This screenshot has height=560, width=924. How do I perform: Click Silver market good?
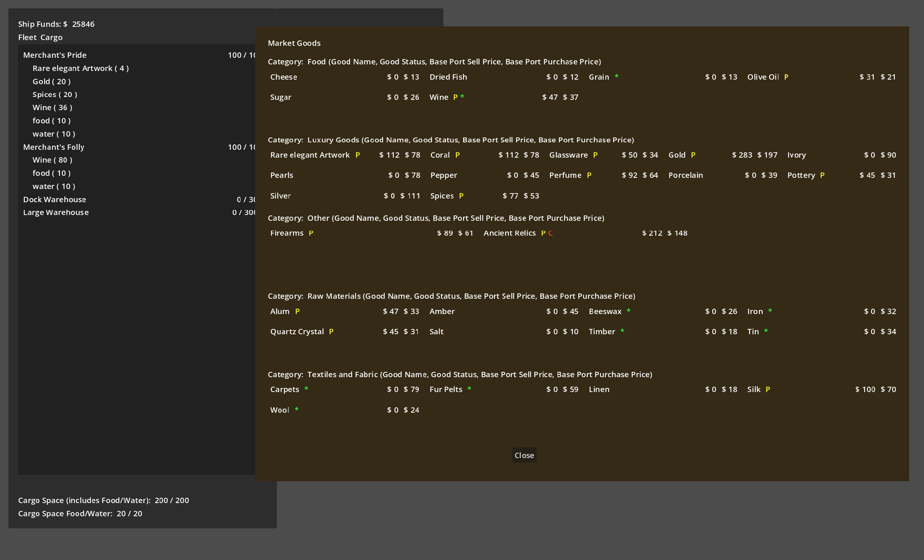coord(280,196)
